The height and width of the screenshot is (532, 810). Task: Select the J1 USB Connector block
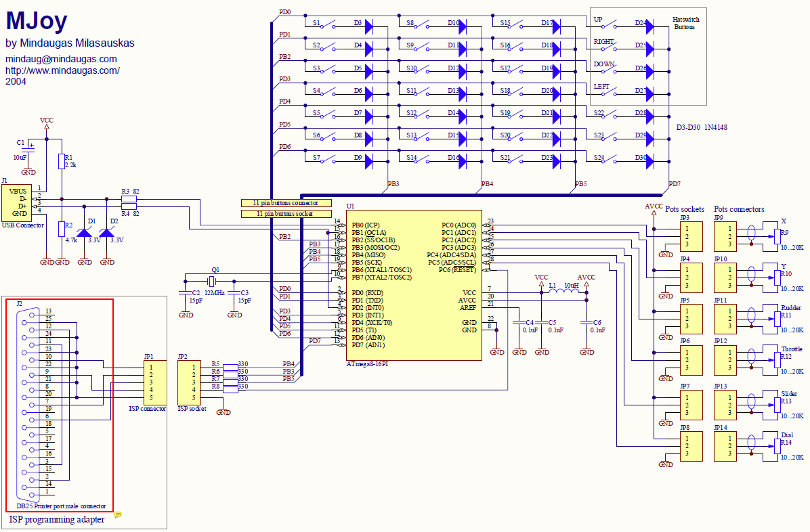tap(15, 202)
